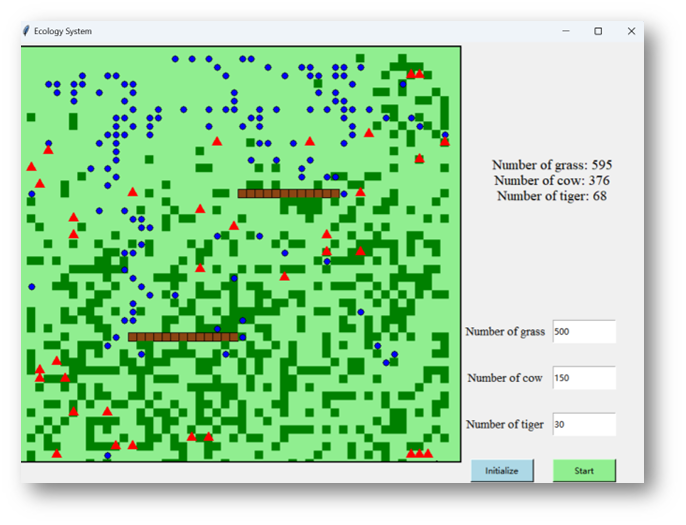The height and width of the screenshot is (525, 686).
Task: Focus the Number of tiger input field
Action: click(584, 424)
